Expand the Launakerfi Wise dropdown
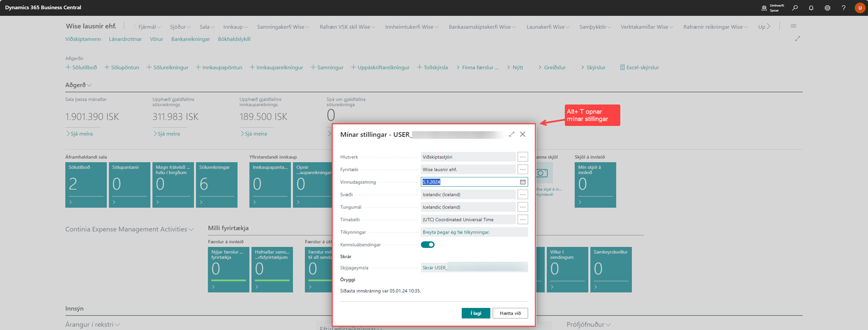868x330 pixels. 548,27
